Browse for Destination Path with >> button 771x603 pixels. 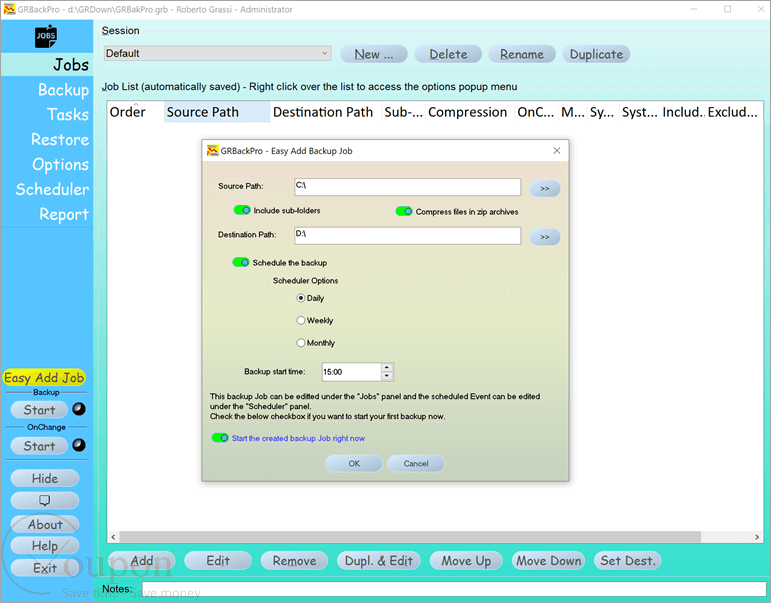tap(545, 237)
